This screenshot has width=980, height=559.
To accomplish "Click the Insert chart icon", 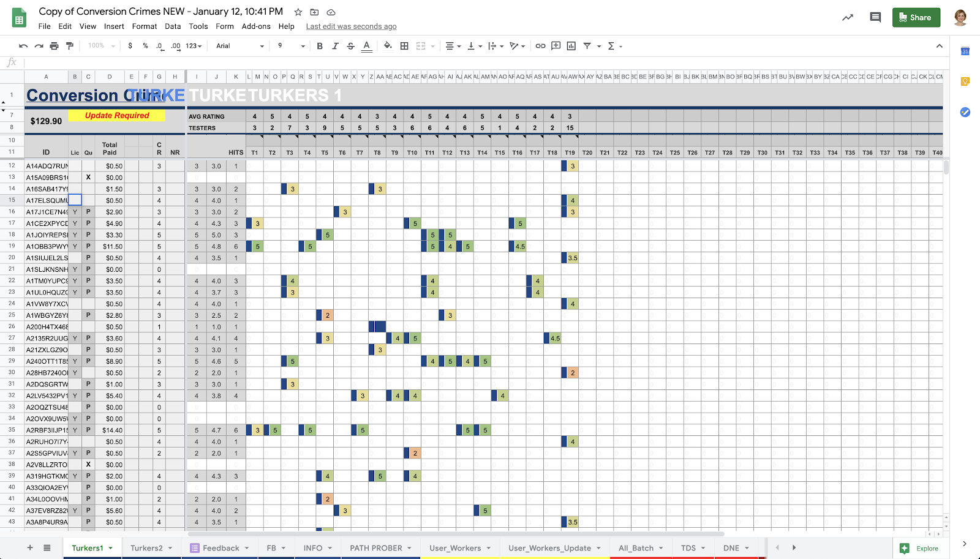I will tap(571, 46).
